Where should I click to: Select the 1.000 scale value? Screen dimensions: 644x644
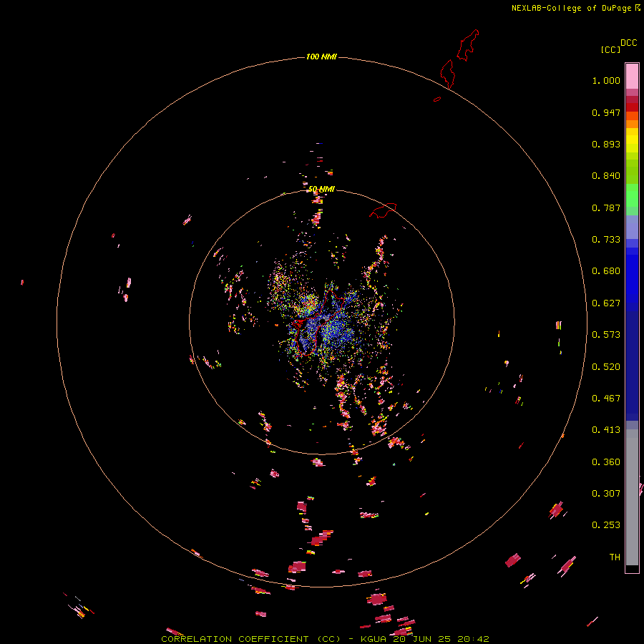click(606, 80)
